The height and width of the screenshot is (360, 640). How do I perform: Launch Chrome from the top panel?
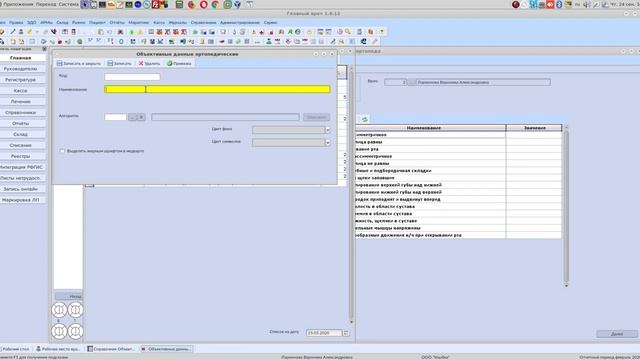point(215,4)
